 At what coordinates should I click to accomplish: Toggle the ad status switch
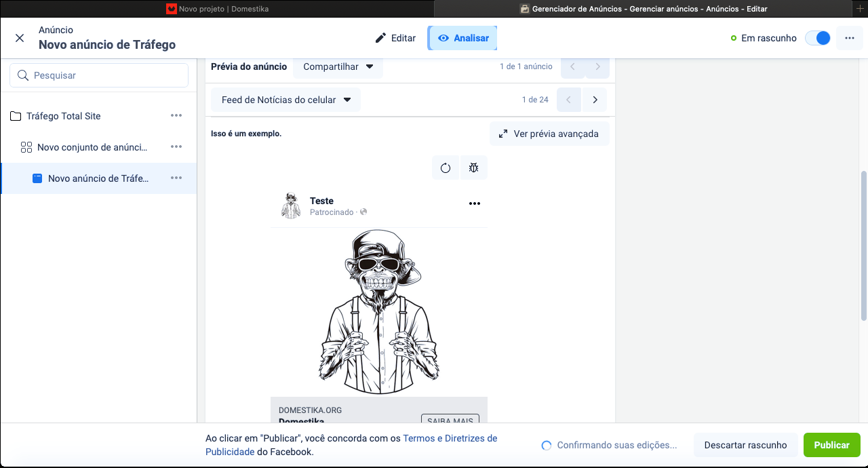pyautogui.click(x=817, y=38)
